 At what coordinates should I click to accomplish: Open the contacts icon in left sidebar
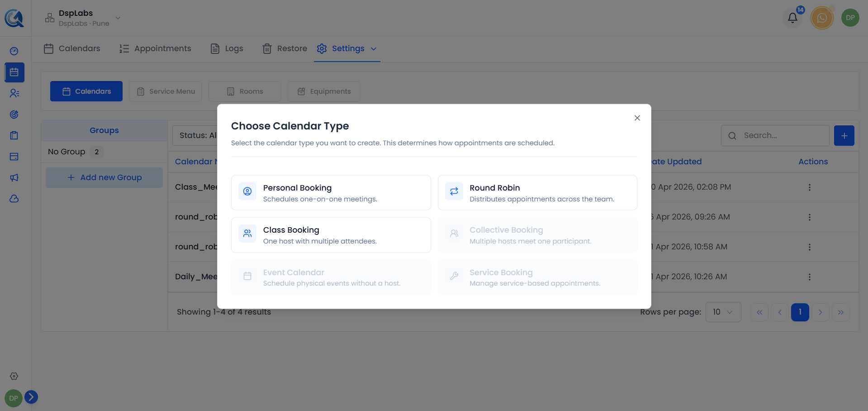(14, 93)
